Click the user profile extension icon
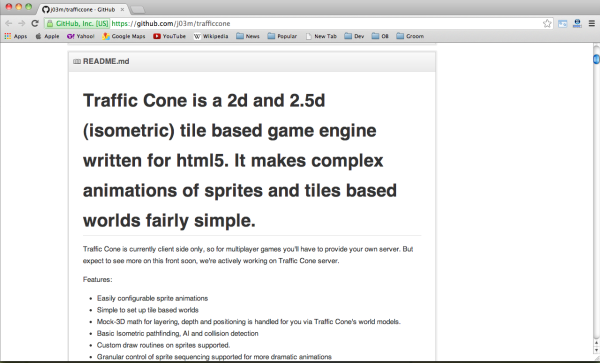The image size is (600, 363). (x=577, y=23)
